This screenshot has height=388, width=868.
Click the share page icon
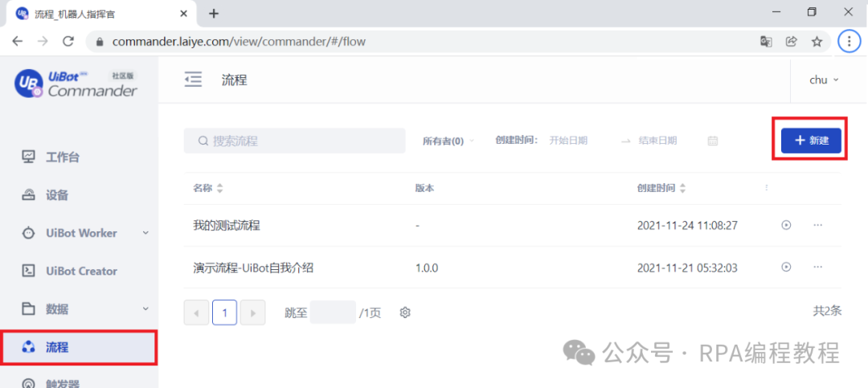[792, 42]
